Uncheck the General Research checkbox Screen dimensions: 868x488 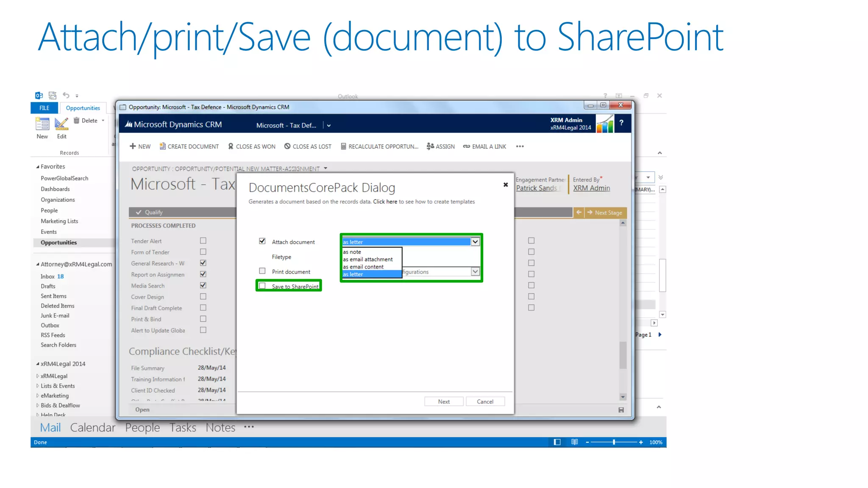point(203,263)
